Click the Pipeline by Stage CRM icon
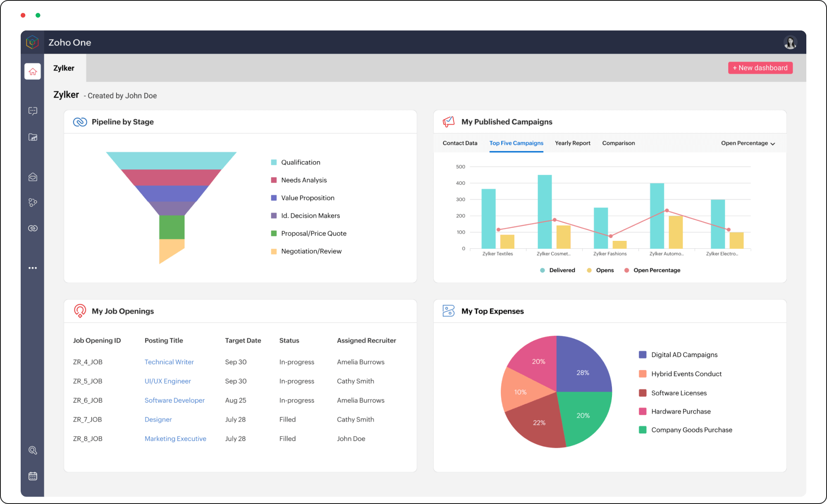Screen dimensions: 827x504 (x=80, y=122)
